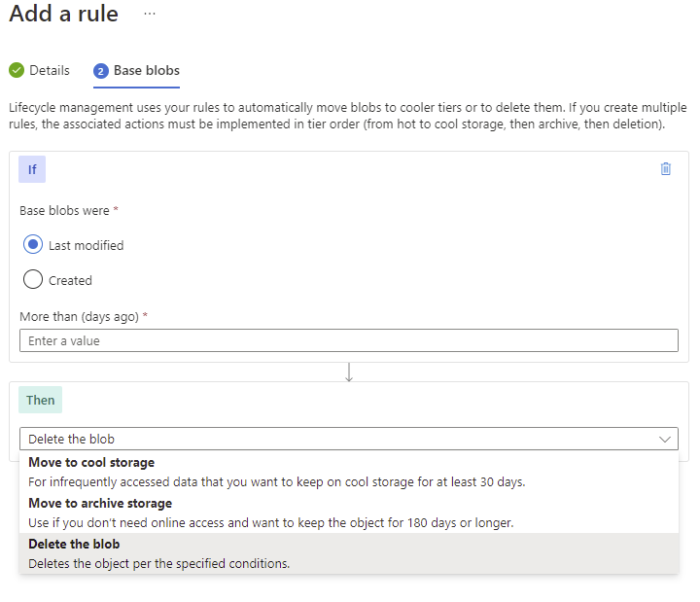The image size is (700, 602).
Task: Click the step 2 badge for Base blobs
Action: (101, 71)
